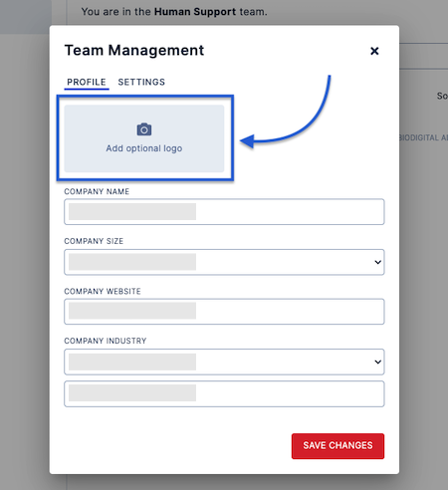Focus the Company Website input field
This screenshot has width=448, height=490.
[x=224, y=312]
